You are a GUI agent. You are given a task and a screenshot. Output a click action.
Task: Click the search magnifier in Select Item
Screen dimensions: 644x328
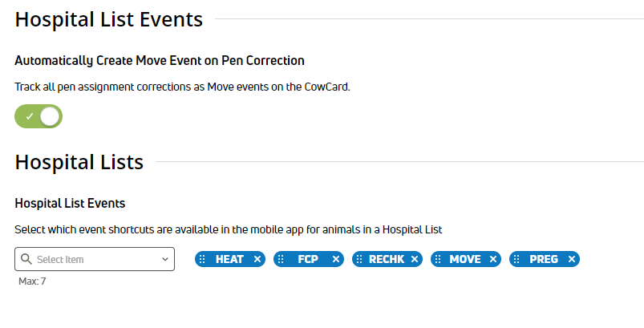click(26, 259)
